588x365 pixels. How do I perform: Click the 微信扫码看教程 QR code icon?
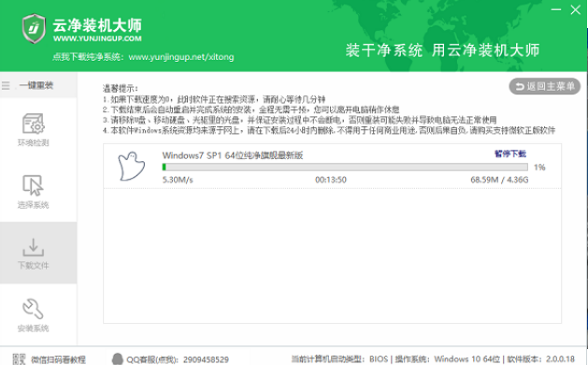click(19, 359)
